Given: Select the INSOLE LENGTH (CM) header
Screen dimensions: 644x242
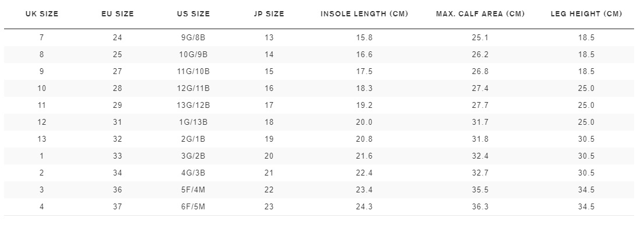Looking at the screenshot, I should point(364,14).
